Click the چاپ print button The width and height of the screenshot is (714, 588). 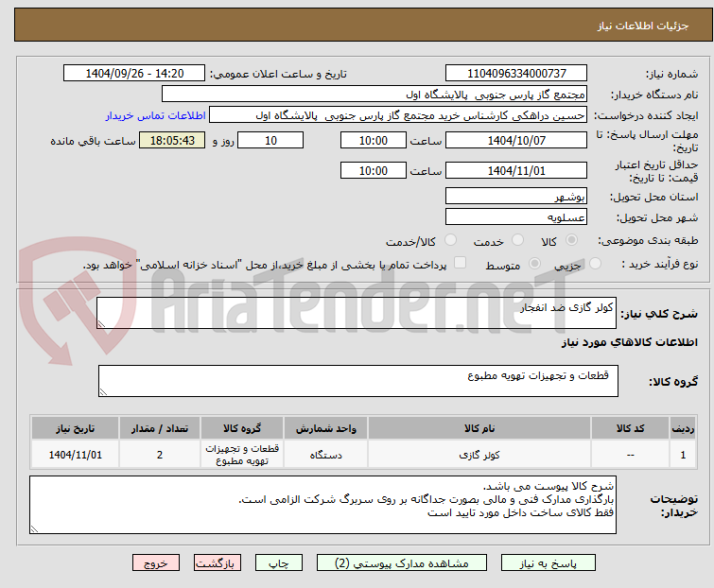tap(279, 563)
